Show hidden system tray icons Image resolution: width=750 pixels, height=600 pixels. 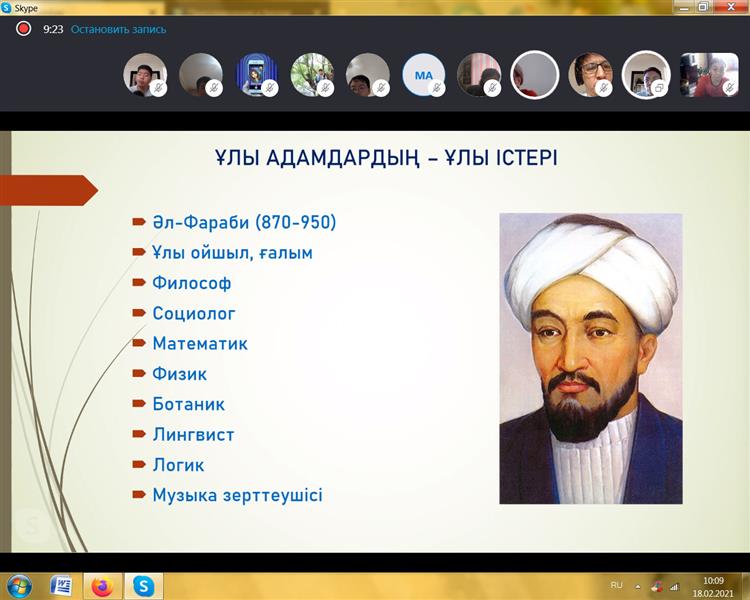click(x=635, y=586)
